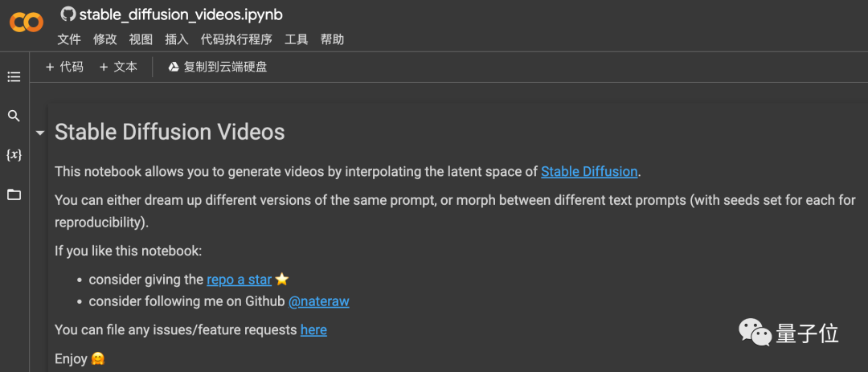Open the 文件 menu
Image resolution: width=868 pixels, height=372 pixels.
(69, 39)
